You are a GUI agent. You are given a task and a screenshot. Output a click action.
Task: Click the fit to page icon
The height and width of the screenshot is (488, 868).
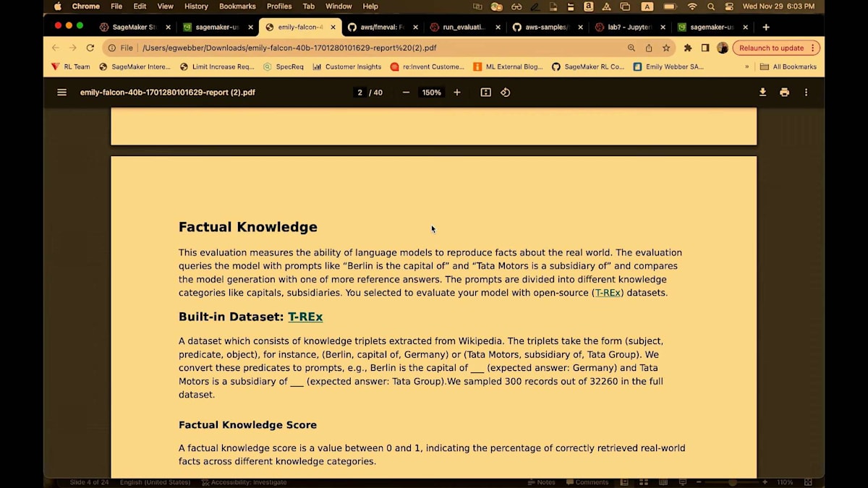click(485, 93)
